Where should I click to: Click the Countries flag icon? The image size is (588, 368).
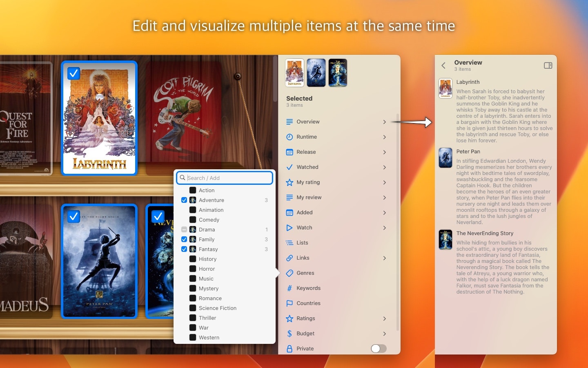click(x=290, y=303)
